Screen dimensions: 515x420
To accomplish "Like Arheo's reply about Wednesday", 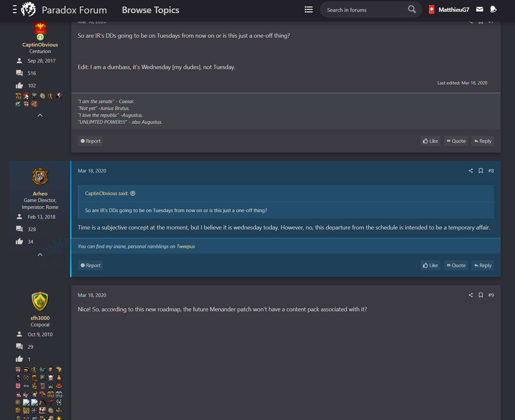I will pos(430,265).
